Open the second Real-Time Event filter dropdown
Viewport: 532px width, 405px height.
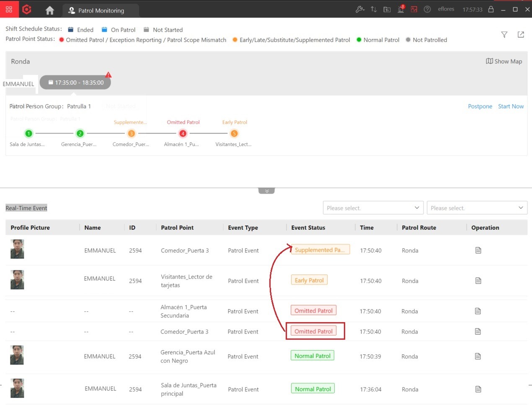477,208
